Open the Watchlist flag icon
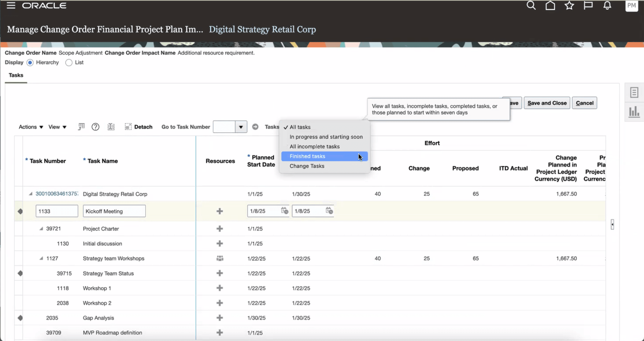 click(588, 6)
